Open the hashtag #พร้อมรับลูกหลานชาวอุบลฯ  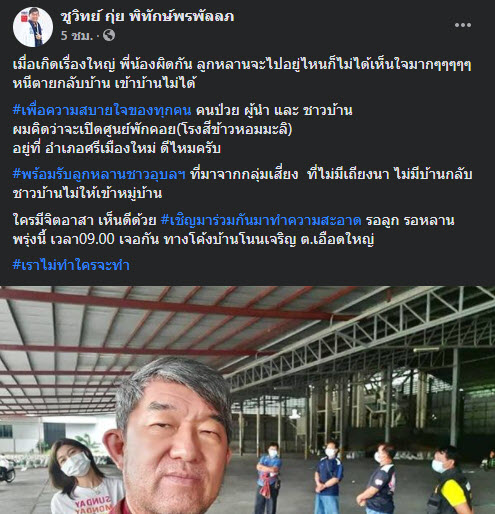99,174
